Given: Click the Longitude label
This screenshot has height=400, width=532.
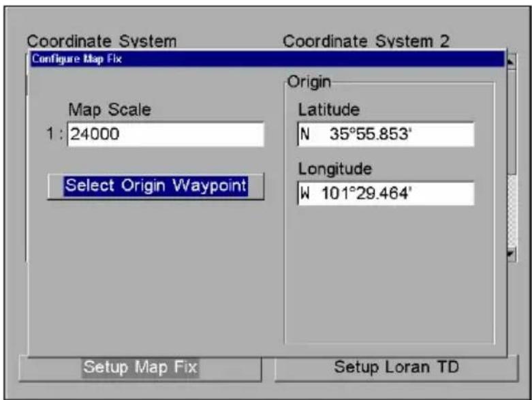Looking at the screenshot, I should tap(335, 169).
